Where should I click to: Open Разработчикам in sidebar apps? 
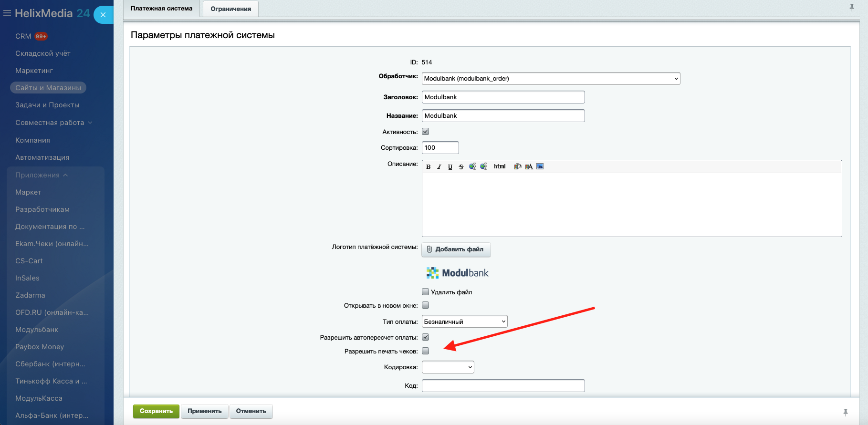pyautogui.click(x=42, y=209)
